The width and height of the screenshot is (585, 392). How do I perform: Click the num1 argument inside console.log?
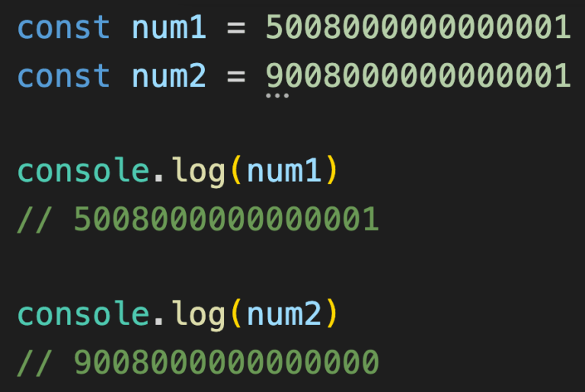tap(284, 171)
